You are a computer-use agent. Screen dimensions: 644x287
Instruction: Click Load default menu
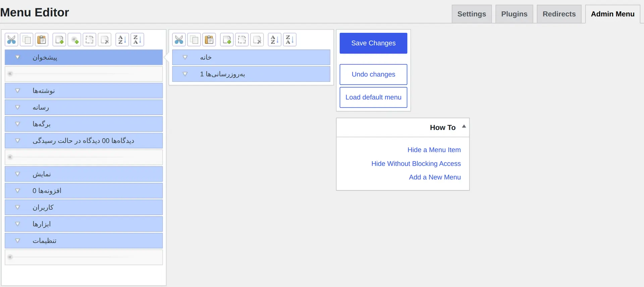click(373, 97)
